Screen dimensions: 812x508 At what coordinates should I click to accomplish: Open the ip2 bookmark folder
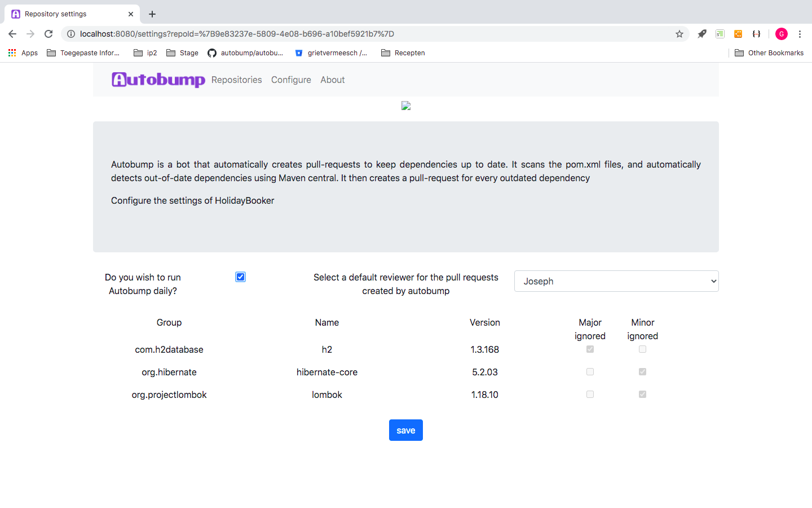[145, 53]
